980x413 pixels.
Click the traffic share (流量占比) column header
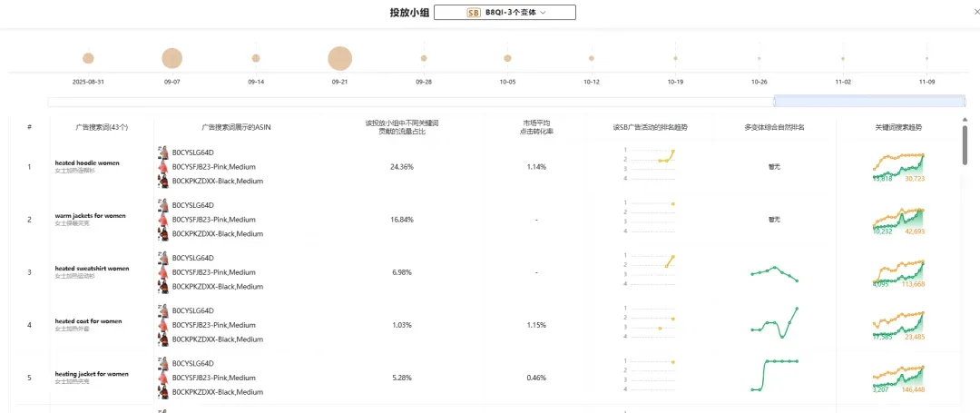[401, 127]
